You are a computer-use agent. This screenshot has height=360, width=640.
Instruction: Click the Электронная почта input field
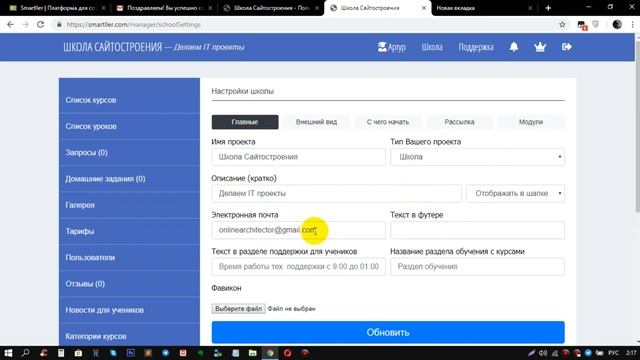pyautogui.click(x=298, y=230)
